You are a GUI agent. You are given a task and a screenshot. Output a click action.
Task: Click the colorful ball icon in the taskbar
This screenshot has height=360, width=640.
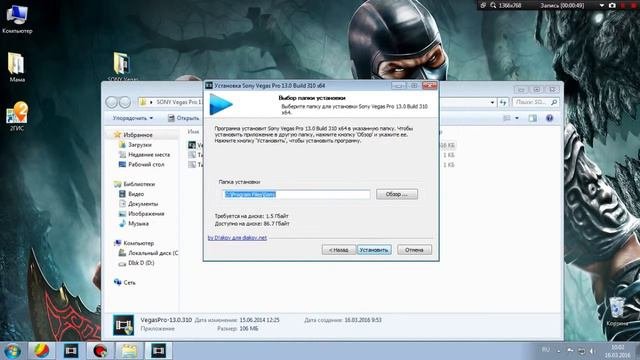point(41,351)
